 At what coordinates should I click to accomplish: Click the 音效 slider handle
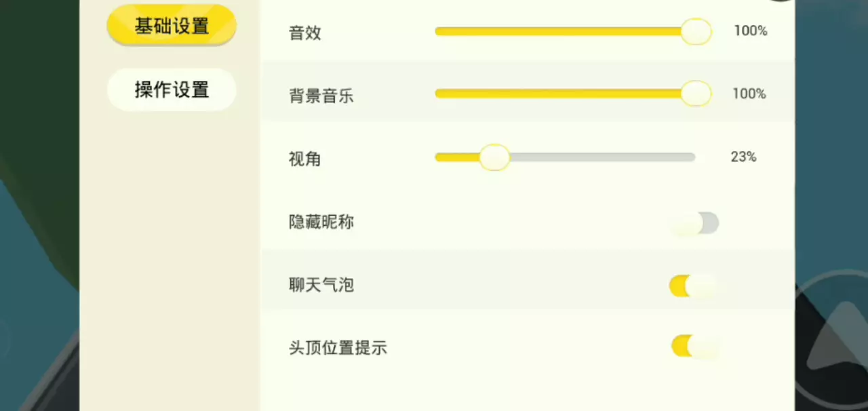[x=696, y=31]
